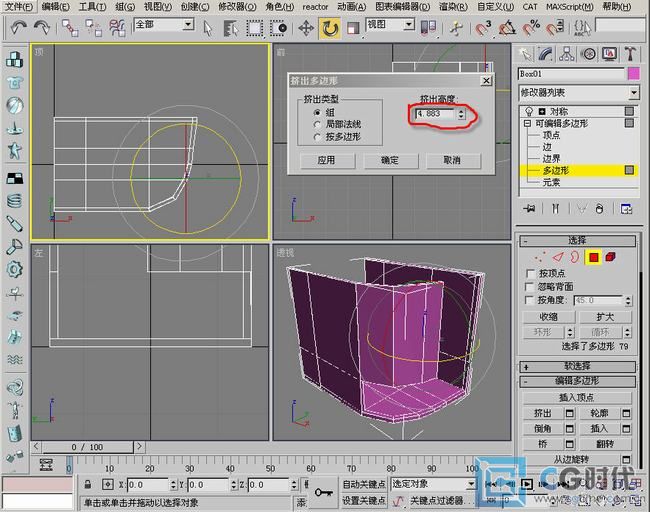Select the Unlink Selection tool
This screenshot has height=512, width=650.
94,28
